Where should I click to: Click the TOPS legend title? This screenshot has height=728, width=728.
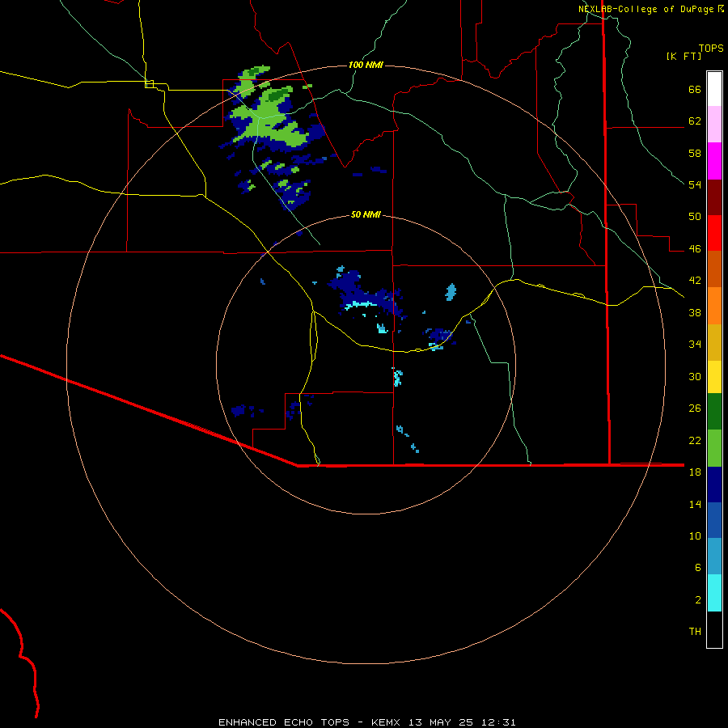711,48
